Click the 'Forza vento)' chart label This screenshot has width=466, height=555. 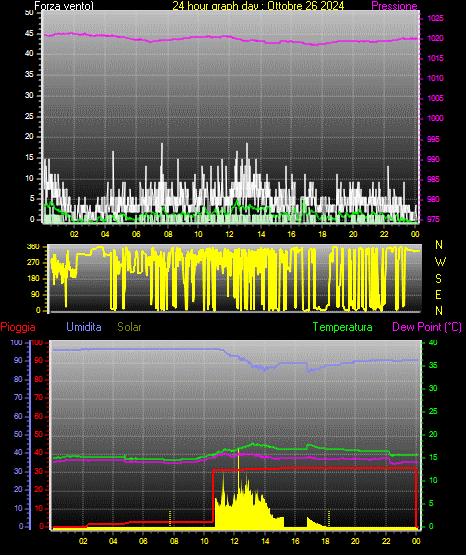[64, 6]
